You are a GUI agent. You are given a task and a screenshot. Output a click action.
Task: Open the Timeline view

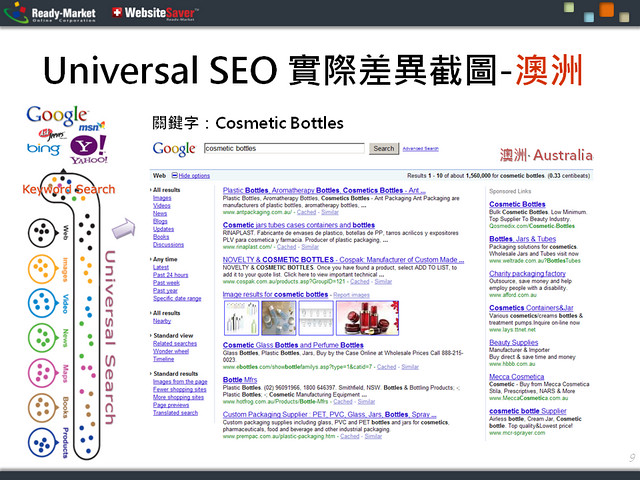pos(163,359)
